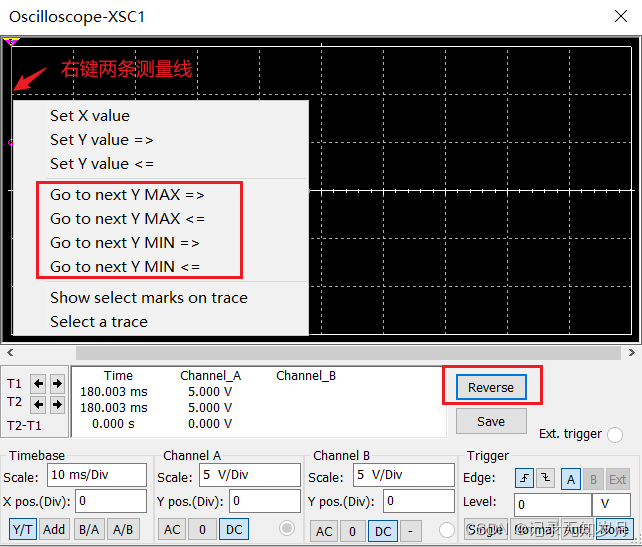The height and width of the screenshot is (547, 642).
Task: Edit Channel A Scale 5 V/Div field
Action: 250,475
